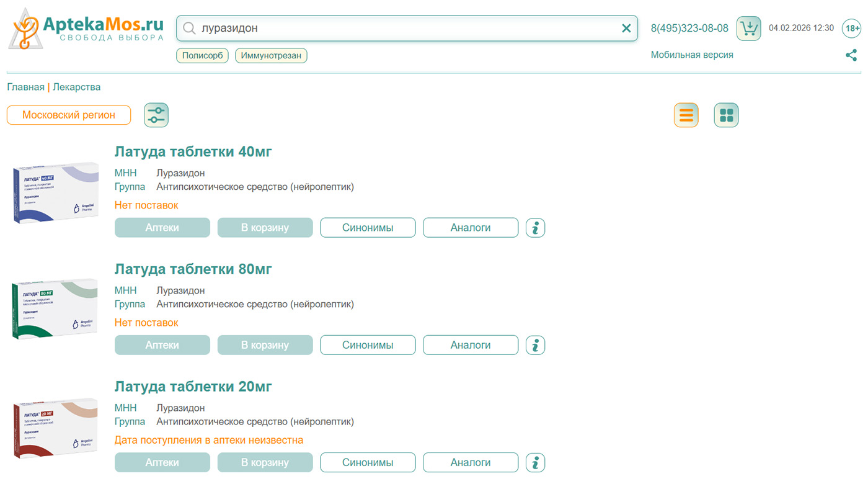Open info icon for Латуда 80мг
The image size is (868, 489).
535,345
